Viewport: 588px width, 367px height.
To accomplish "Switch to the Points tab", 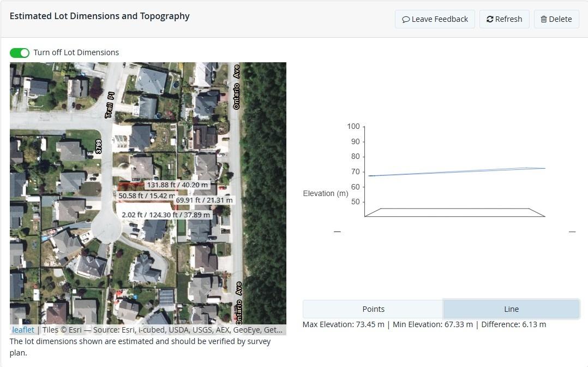I will (x=373, y=309).
